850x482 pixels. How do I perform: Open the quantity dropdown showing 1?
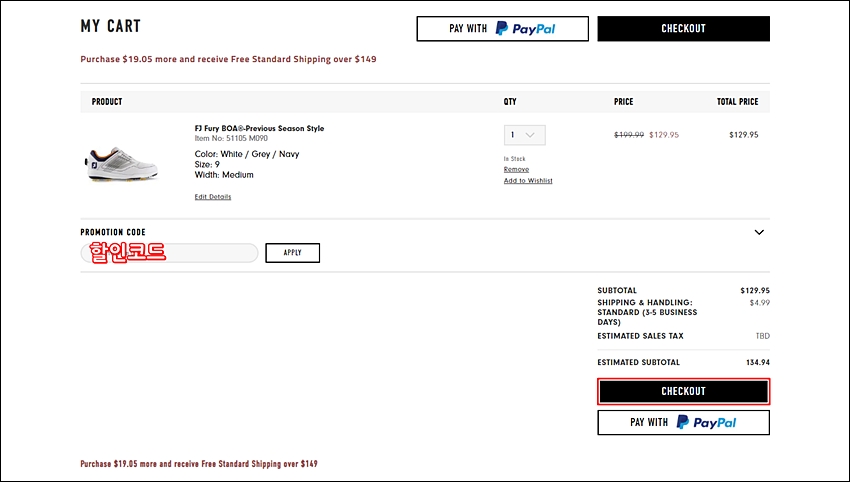click(x=525, y=135)
